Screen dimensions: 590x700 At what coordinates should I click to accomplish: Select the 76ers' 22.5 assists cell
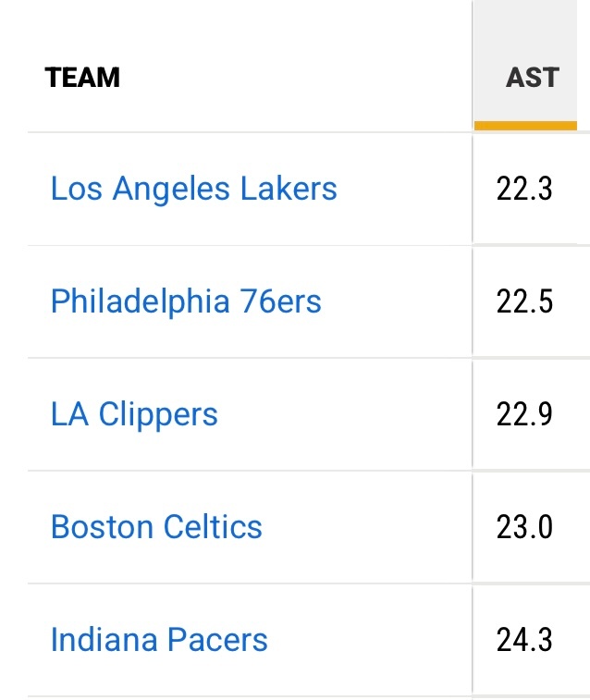click(524, 301)
